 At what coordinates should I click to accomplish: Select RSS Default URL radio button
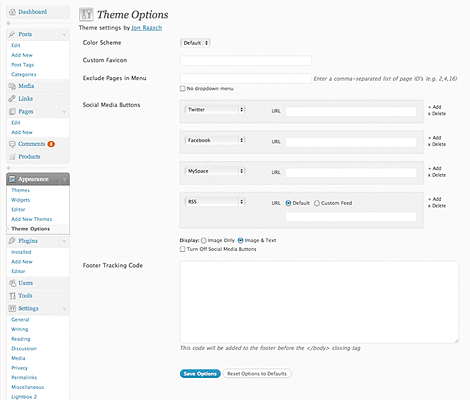click(288, 203)
